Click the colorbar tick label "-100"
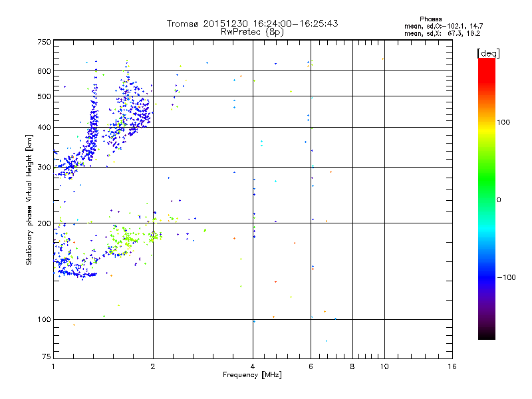This screenshot has width=532, height=399. (x=506, y=277)
